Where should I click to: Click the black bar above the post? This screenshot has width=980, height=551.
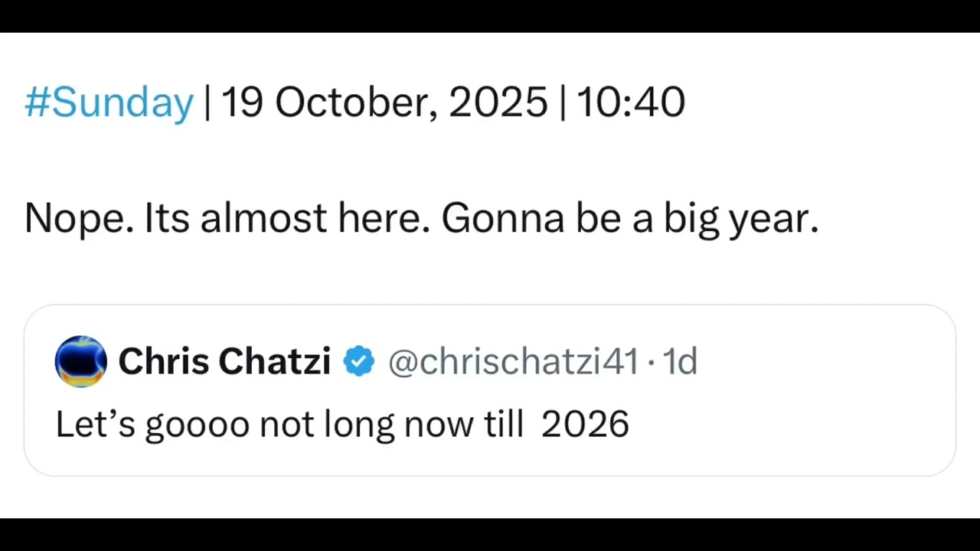pyautogui.click(x=490, y=16)
